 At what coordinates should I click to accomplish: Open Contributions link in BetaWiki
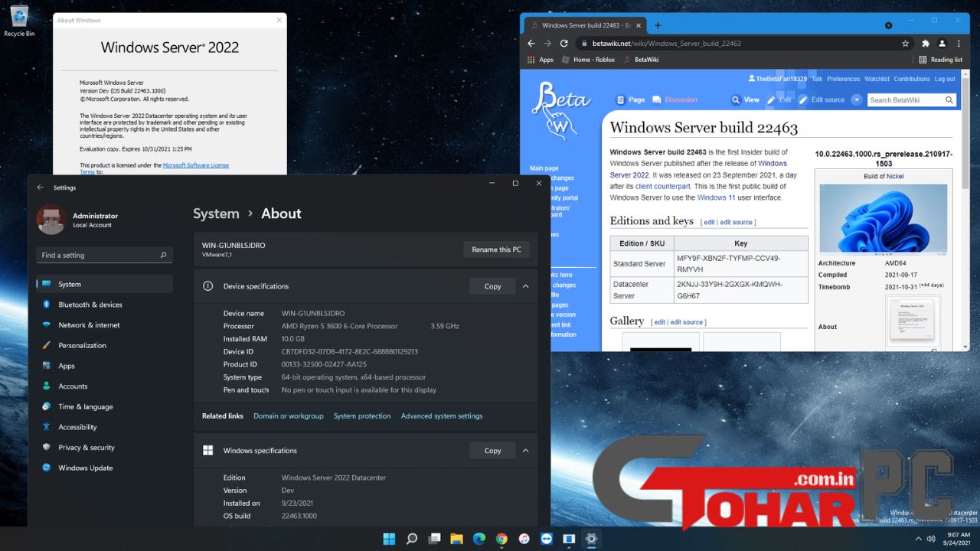point(912,79)
